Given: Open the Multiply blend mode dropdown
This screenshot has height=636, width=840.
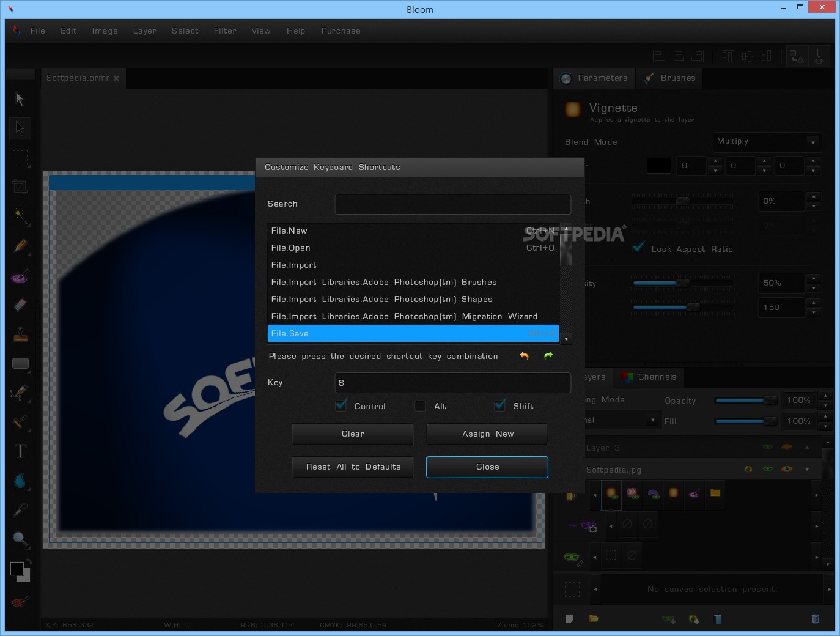Looking at the screenshot, I should [767, 142].
